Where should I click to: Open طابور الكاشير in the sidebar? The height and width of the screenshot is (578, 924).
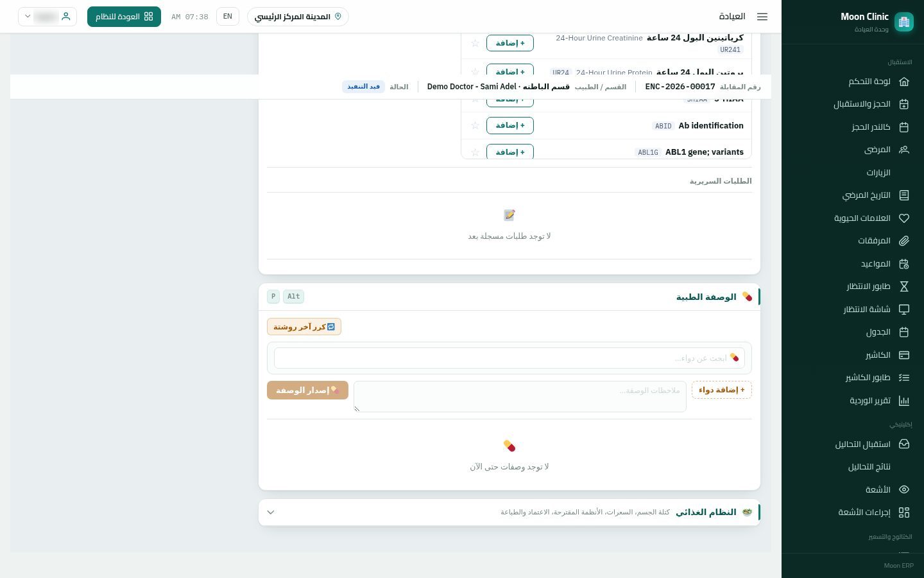point(868,378)
